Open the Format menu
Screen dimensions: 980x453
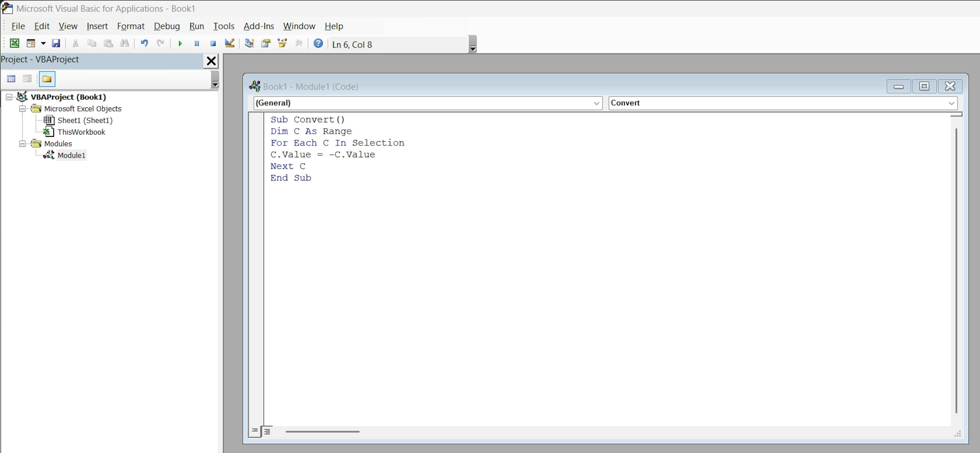point(131,26)
